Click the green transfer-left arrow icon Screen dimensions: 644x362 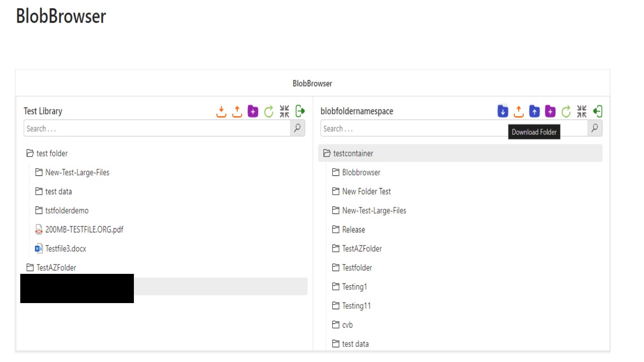point(598,112)
